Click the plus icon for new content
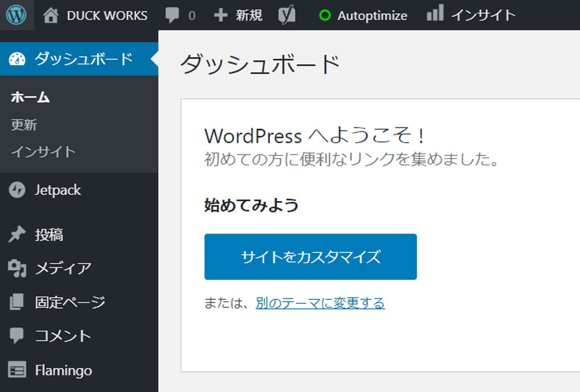 [x=221, y=15]
